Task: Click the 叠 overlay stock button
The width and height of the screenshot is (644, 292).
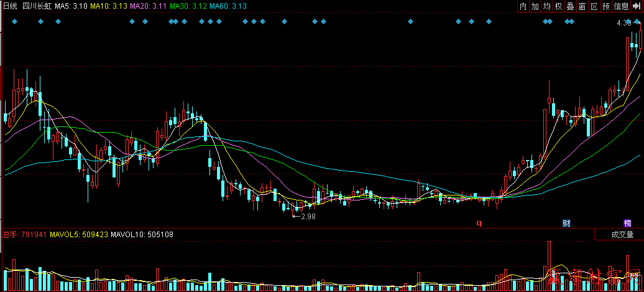Action: click(x=571, y=6)
